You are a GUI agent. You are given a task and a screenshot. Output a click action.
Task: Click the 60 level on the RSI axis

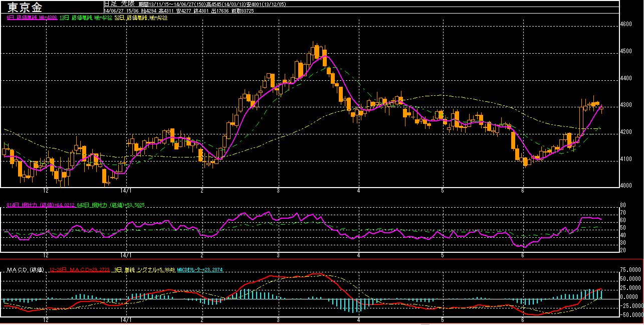(x=622, y=220)
